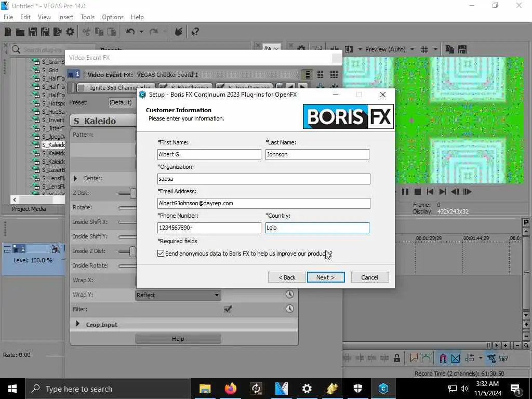Click the split-screen view icon in preview
Image resolution: width=532 pixels, height=399 pixels.
pyautogui.click(x=349, y=49)
